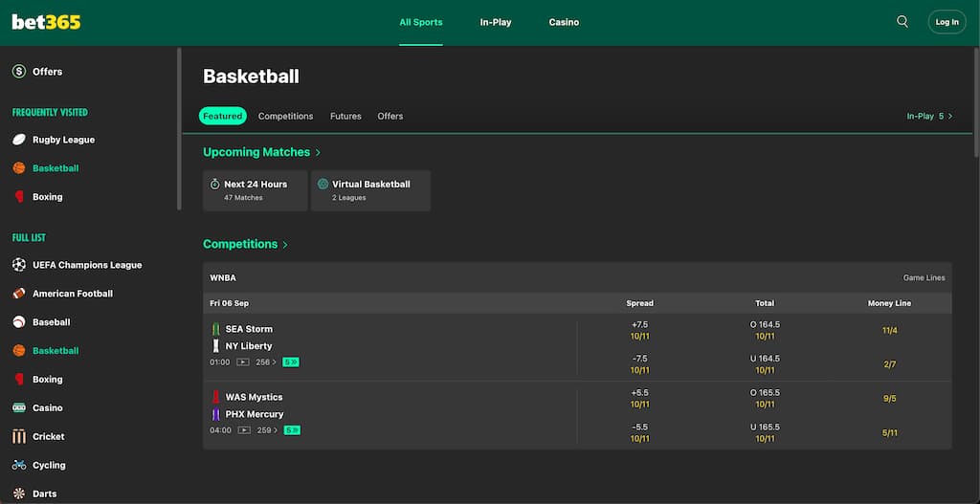This screenshot has width=980, height=504.
Task: Pick SEA Storm money line 11/4
Action: 889,330
